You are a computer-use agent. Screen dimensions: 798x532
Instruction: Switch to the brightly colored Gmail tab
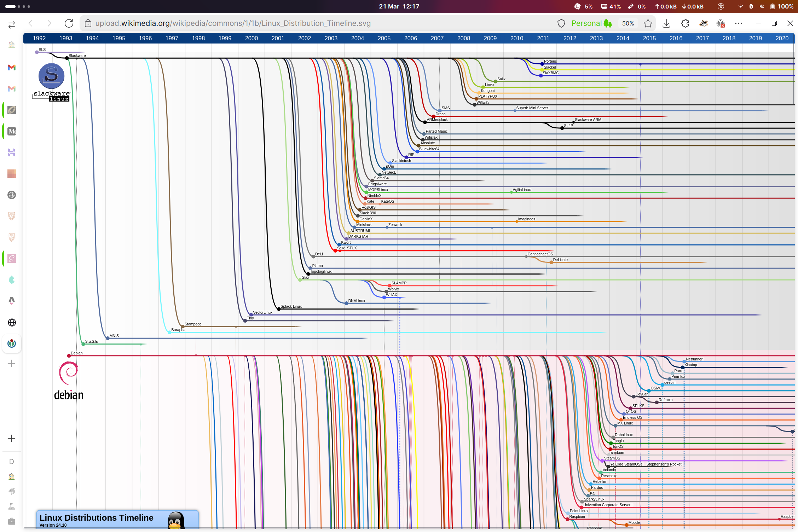pos(12,67)
